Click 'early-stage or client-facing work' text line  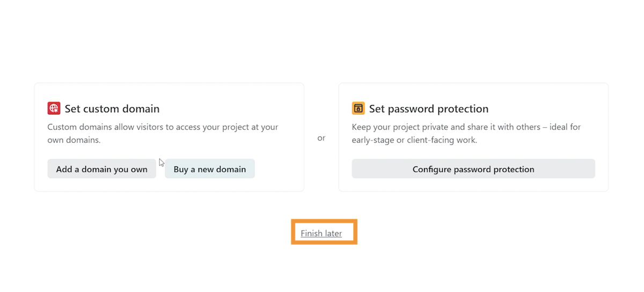(x=414, y=140)
